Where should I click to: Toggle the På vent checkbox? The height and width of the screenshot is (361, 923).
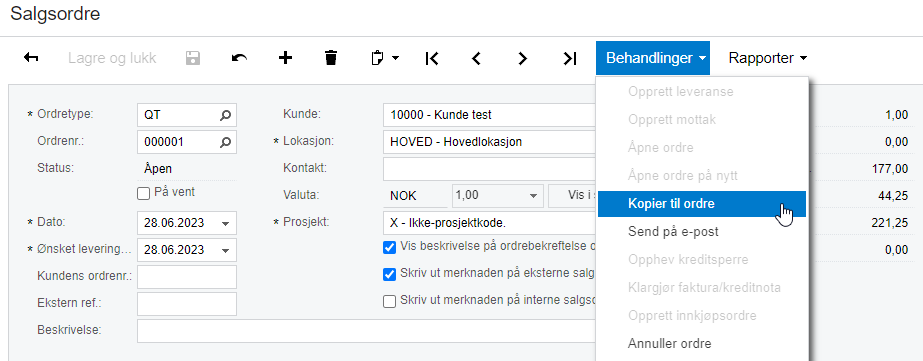point(143,193)
